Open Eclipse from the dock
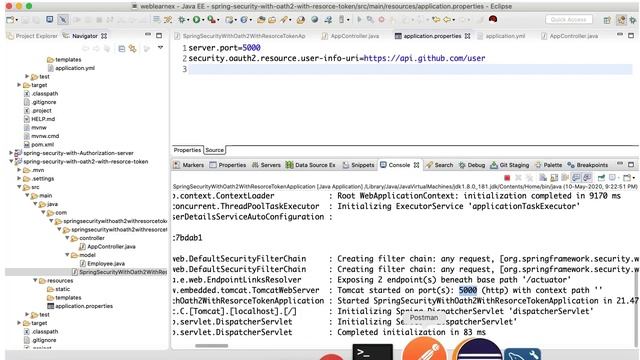The height and width of the screenshot is (360, 640). 478,350
